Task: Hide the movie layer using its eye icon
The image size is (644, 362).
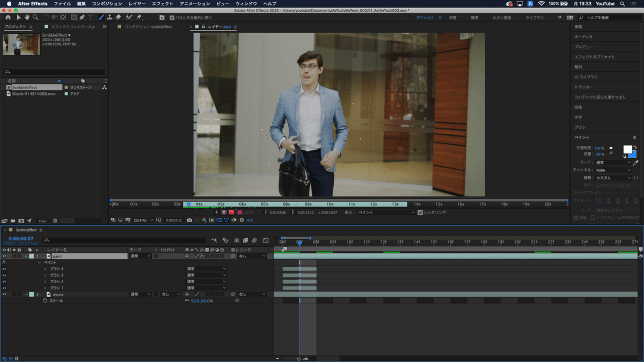Action: click(x=4, y=294)
